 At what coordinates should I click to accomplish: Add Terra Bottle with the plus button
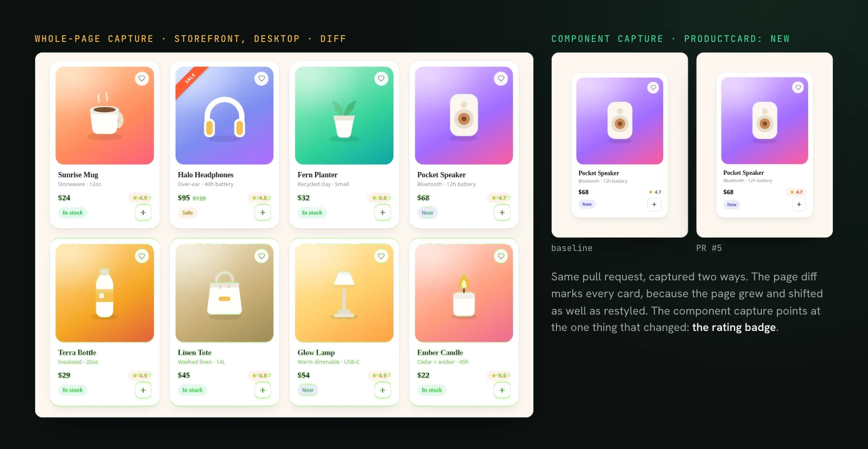point(143,390)
